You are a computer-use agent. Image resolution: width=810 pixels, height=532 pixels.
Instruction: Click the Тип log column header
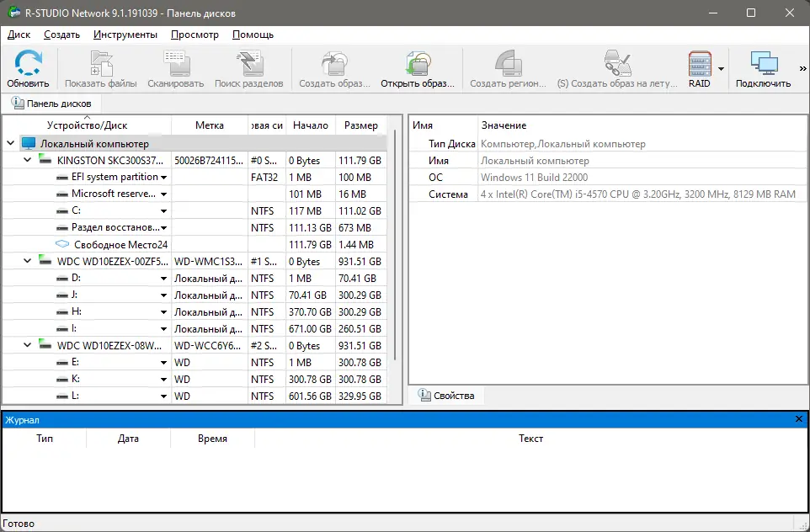coord(45,438)
